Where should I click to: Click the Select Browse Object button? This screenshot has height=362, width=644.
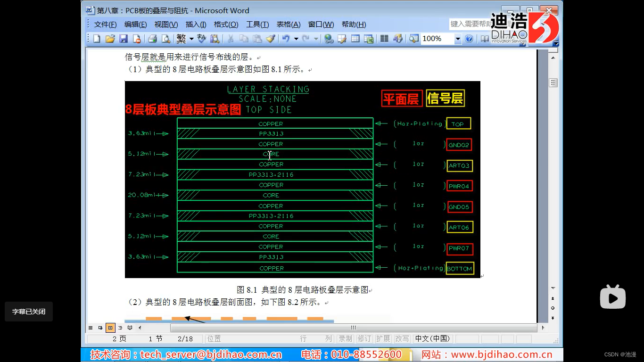553,308
